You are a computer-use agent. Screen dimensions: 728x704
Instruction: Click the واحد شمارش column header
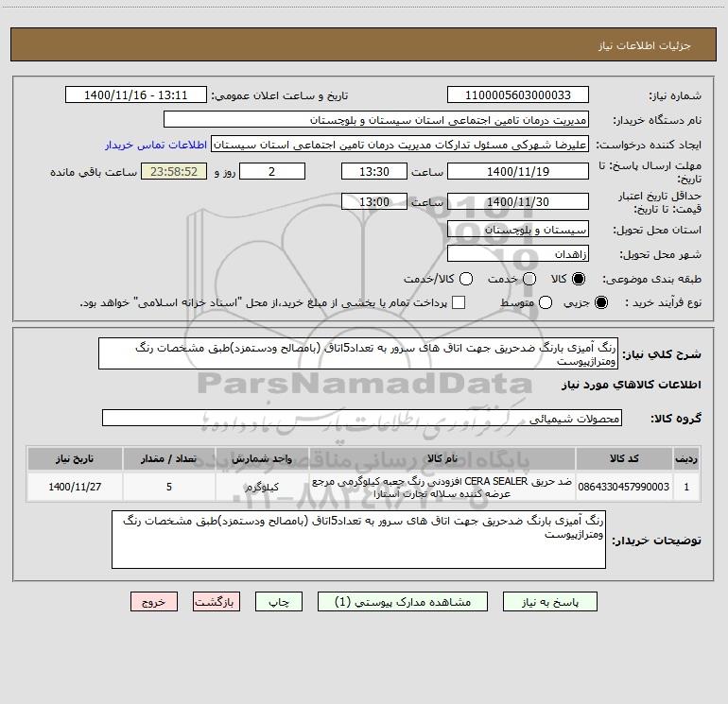pos(262,459)
